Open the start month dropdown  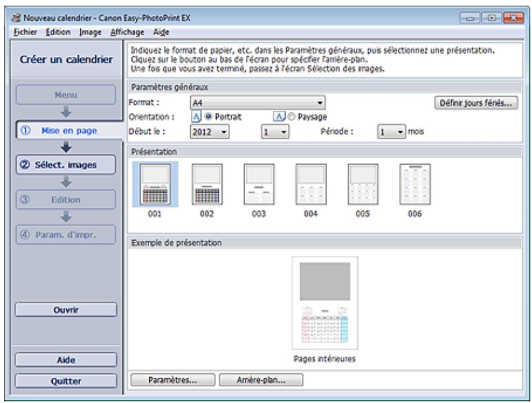click(x=275, y=131)
